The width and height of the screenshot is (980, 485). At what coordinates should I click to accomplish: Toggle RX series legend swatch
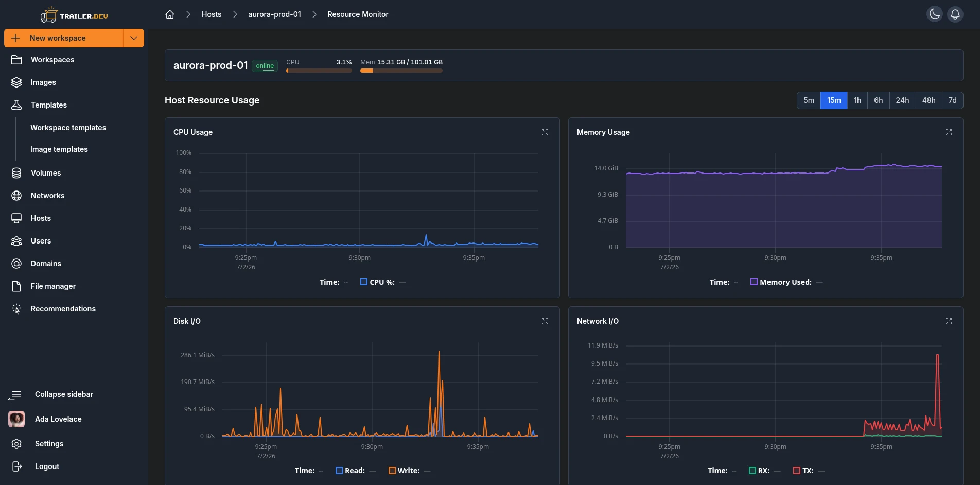tap(752, 471)
